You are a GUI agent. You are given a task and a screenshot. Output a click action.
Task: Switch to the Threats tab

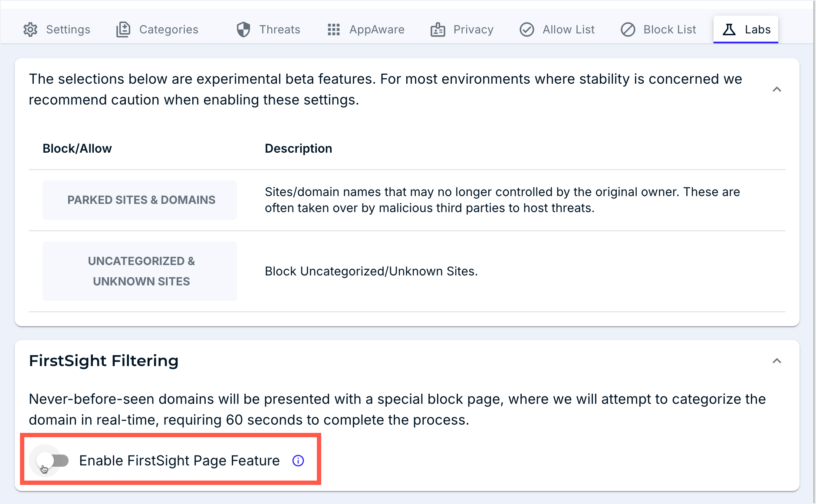(x=279, y=29)
